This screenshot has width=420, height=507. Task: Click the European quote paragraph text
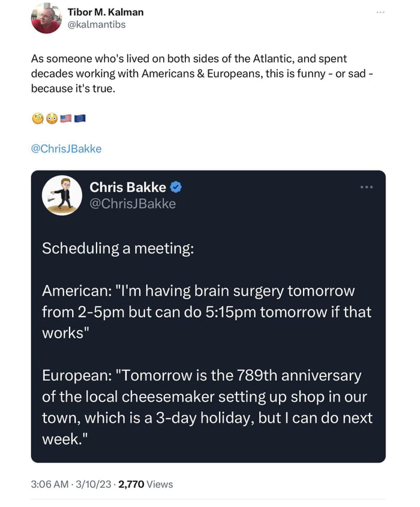pos(207,407)
